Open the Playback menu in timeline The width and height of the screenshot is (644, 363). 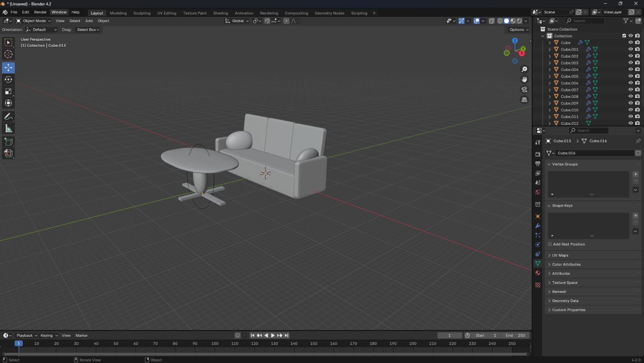(x=27, y=336)
